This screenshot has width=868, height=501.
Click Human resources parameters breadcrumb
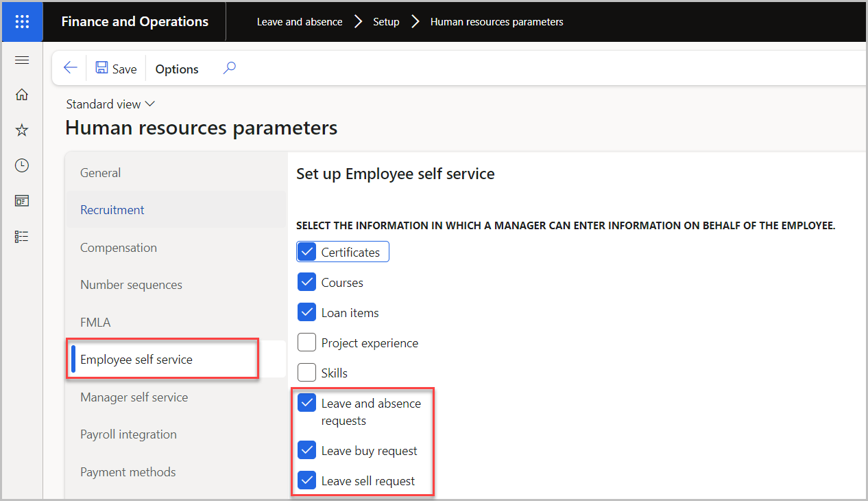click(x=497, y=22)
